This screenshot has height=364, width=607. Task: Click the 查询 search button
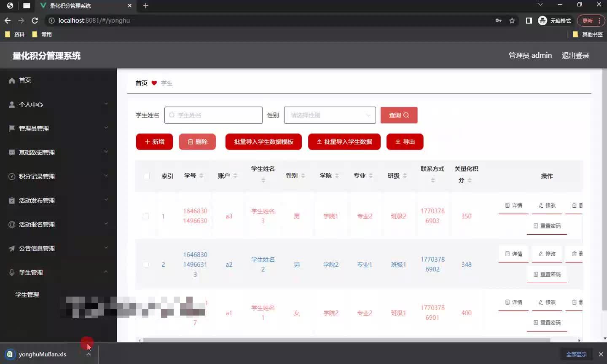[399, 115]
